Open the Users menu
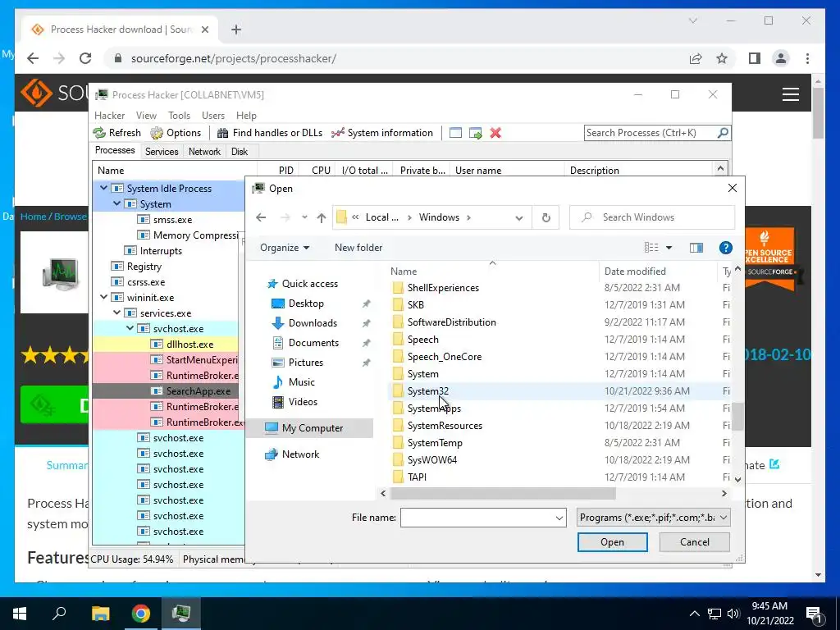840x630 pixels. click(x=213, y=115)
